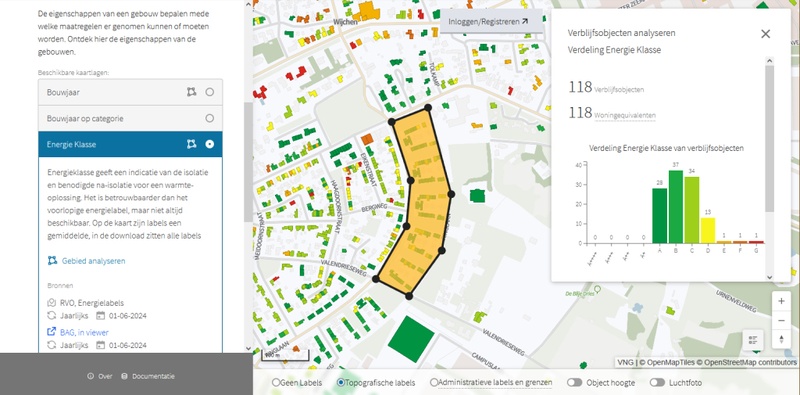Choose Administratieve labels en grenzen radio option
Image resolution: width=800 pixels, height=395 pixels.
[434, 382]
